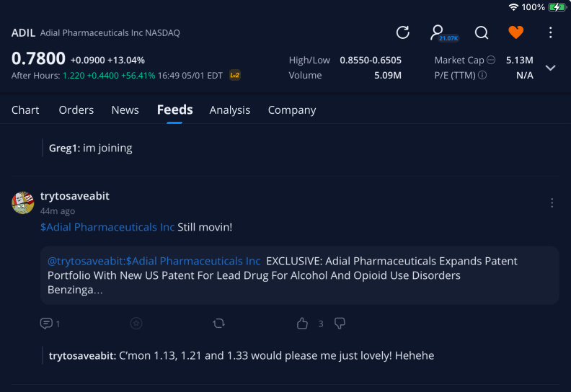The width and height of the screenshot is (571, 392).
Task: Open the trytosaveabit post options menu
Action: 552,202
